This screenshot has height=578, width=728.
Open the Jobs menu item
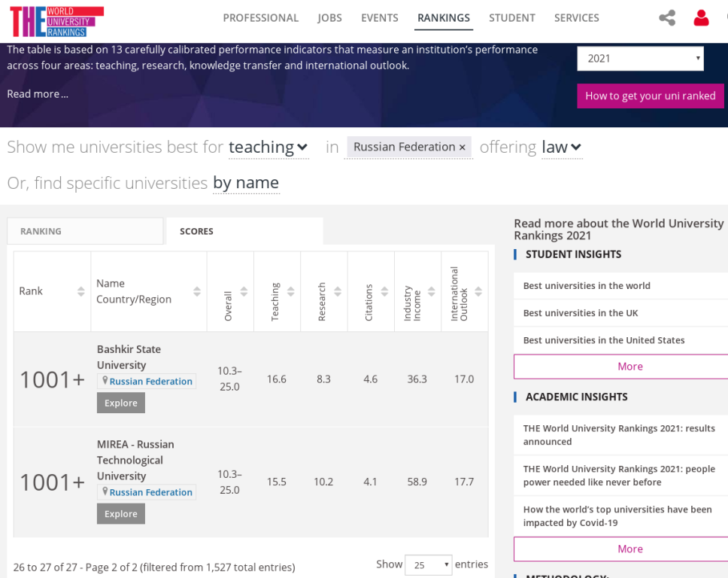coord(329,18)
